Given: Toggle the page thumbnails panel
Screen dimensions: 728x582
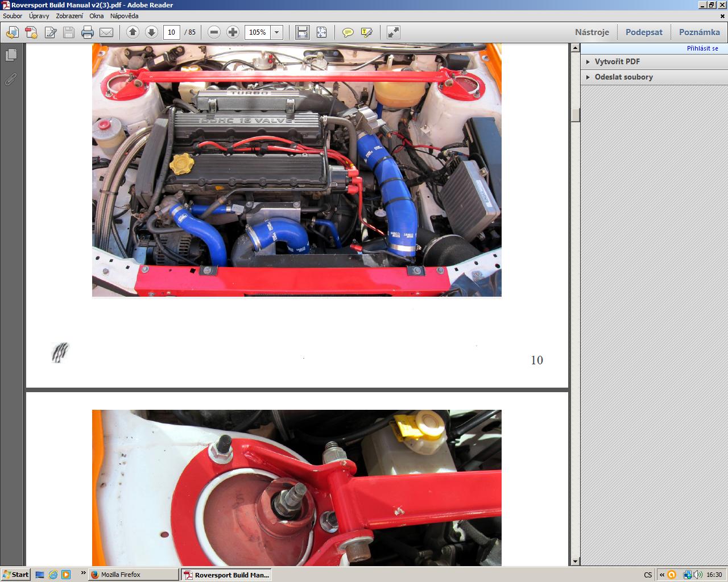Looking at the screenshot, I should (x=11, y=55).
